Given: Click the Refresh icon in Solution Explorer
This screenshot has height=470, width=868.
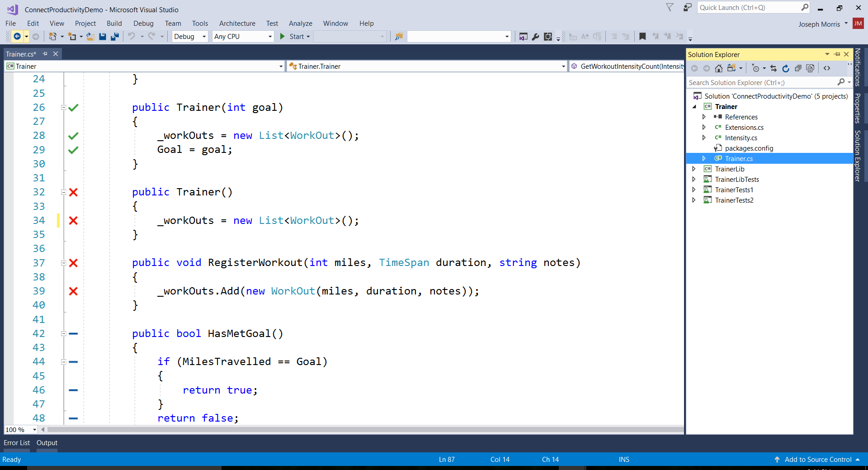Looking at the screenshot, I should (x=786, y=68).
